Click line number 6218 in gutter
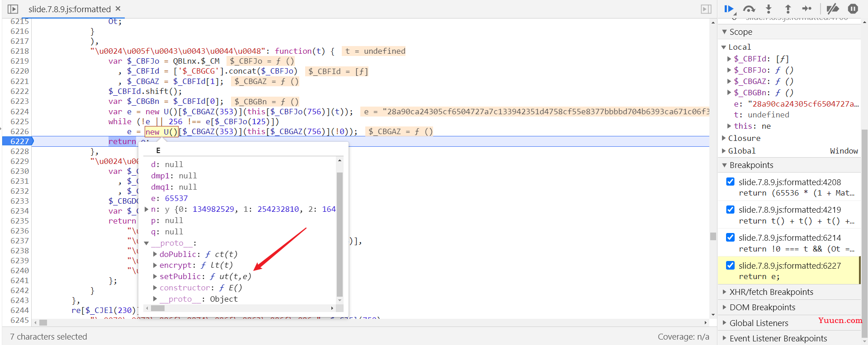 (19, 51)
